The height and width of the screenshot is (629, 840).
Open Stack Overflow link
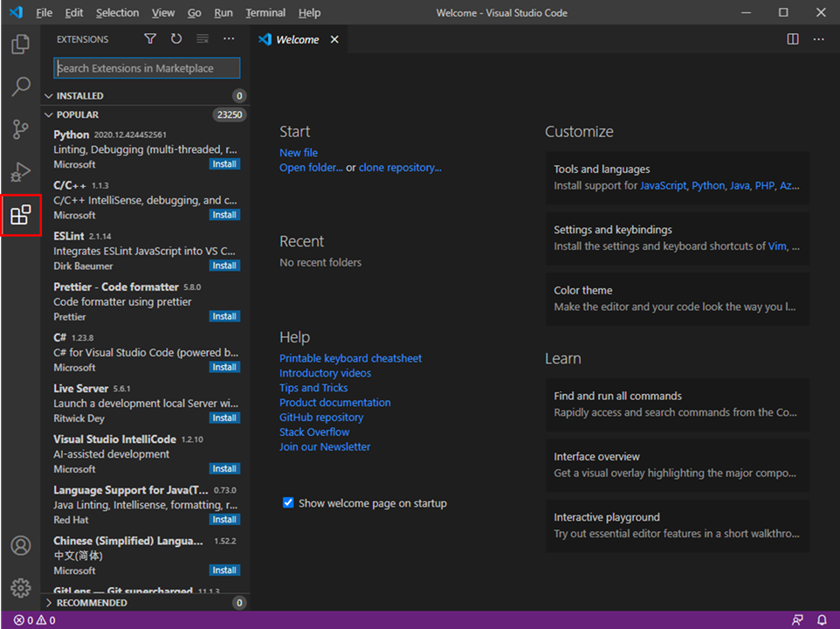(314, 432)
